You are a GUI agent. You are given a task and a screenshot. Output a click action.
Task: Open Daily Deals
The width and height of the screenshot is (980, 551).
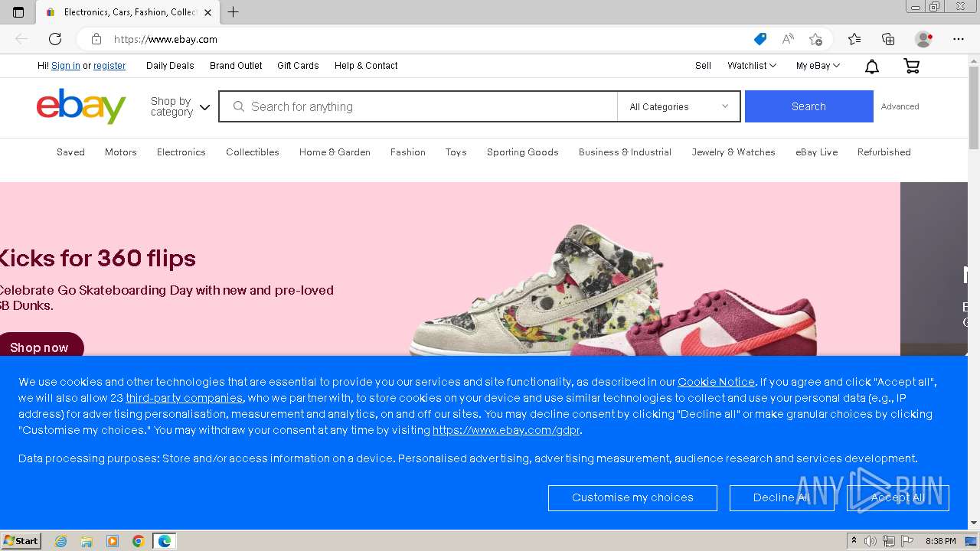pyautogui.click(x=170, y=66)
